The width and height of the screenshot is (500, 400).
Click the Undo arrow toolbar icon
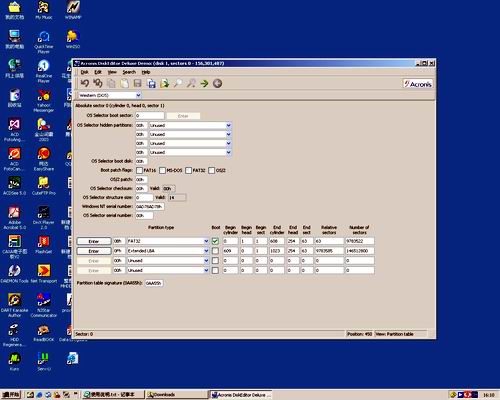85,83
